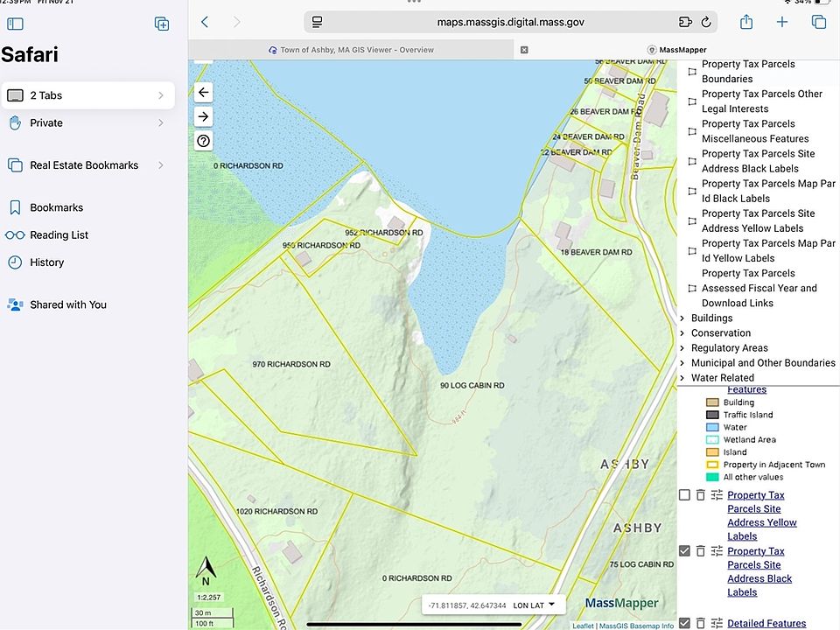The image size is (840, 630).
Task: Reload the MassMapper page
Action: [706, 22]
